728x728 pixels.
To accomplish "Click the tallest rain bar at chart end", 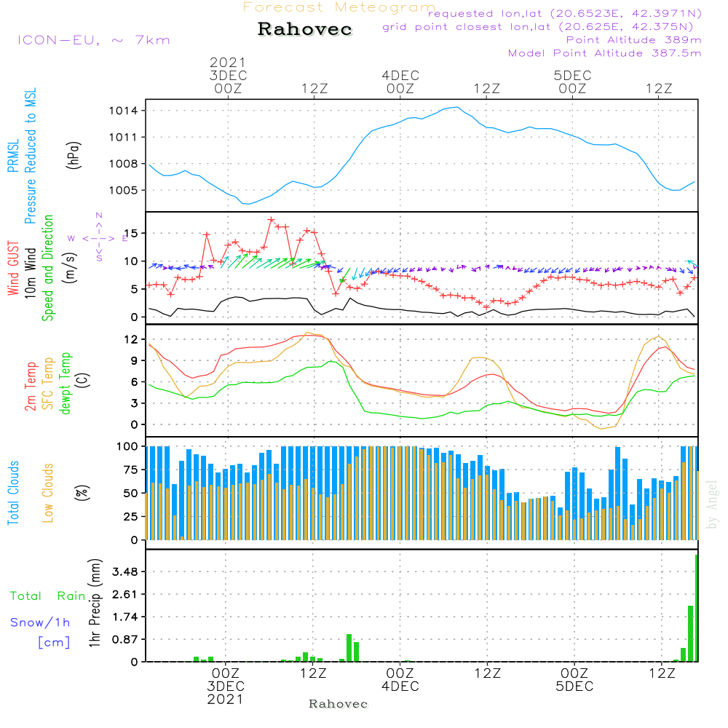I will [697, 608].
